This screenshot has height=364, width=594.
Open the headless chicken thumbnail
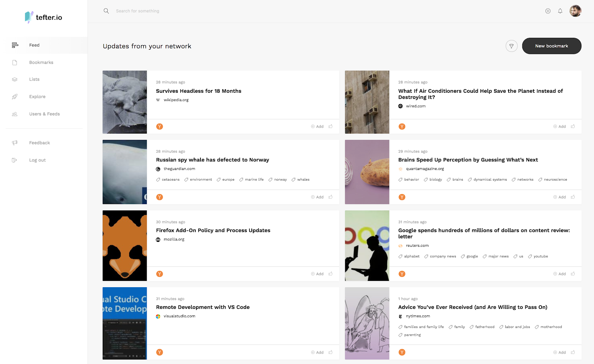(125, 102)
